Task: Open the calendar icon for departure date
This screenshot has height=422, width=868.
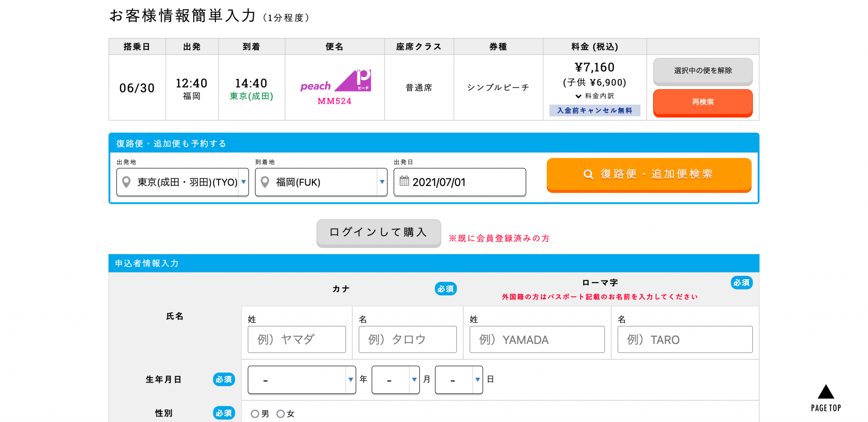Action: [x=404, y=181]
